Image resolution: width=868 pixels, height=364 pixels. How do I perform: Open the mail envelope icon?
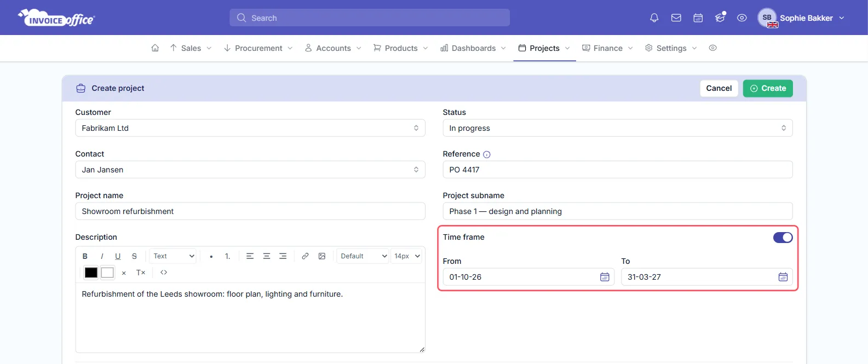point(676,18)
